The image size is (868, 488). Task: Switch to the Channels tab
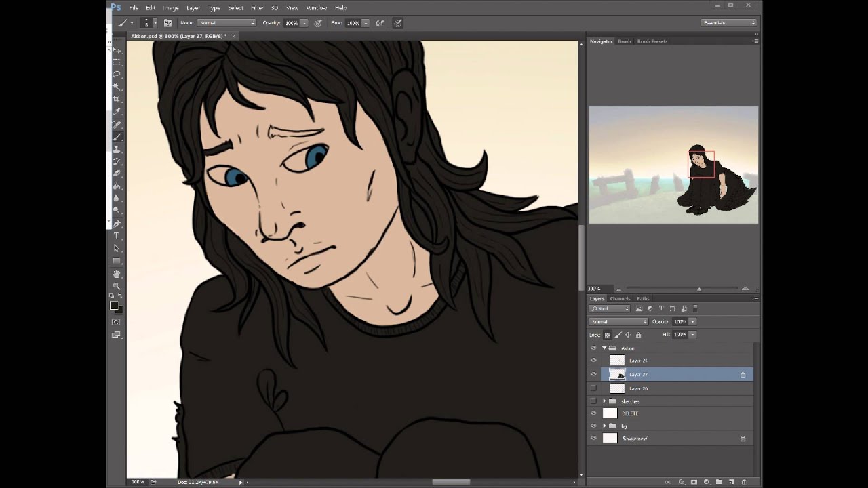pyautogui.click(x=620, y=299)
